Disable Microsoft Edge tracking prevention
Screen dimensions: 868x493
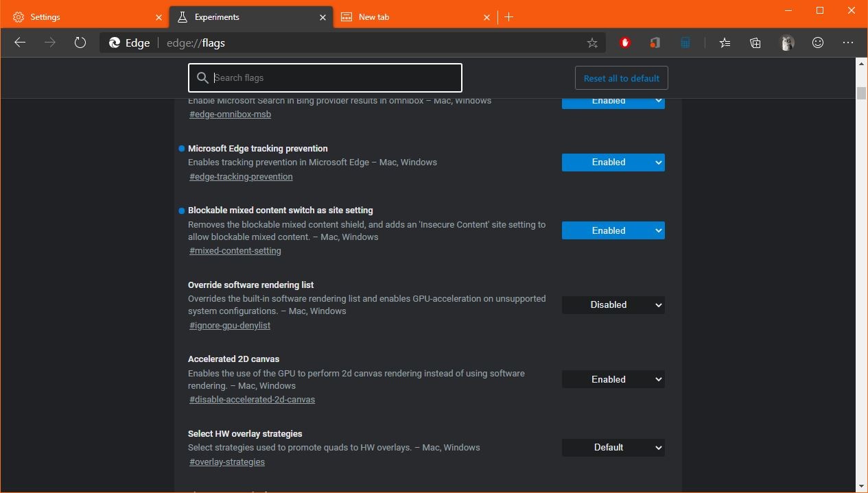(613, 162)
